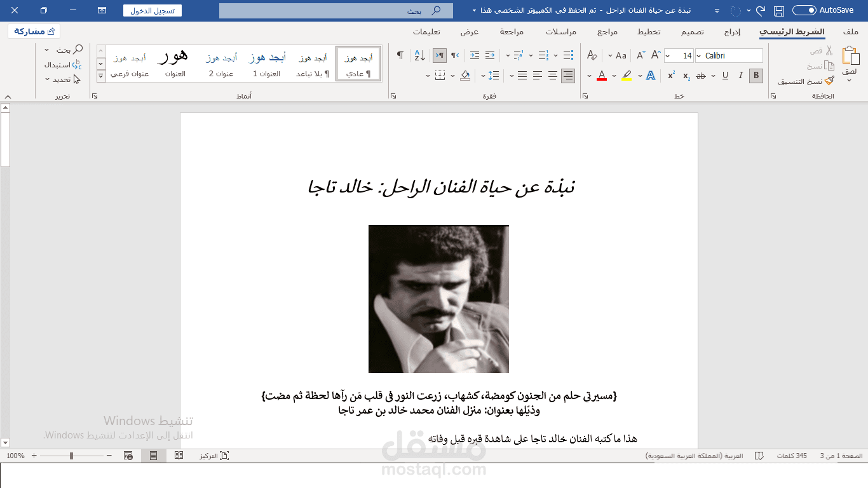Screen dimensions: 868x488
Task: Click the مشاركة share button
Action: [x=34, y=30]
